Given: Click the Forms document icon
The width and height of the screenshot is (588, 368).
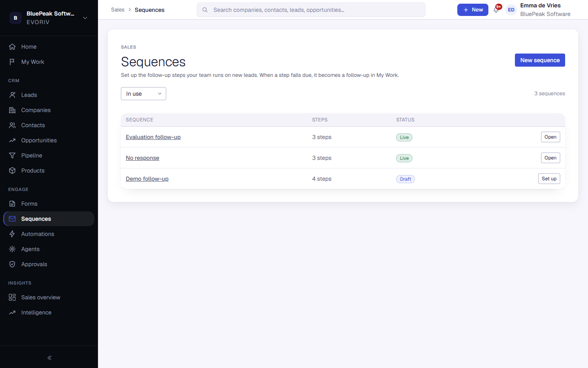Looking at the screenshot, I should (12, 204).
